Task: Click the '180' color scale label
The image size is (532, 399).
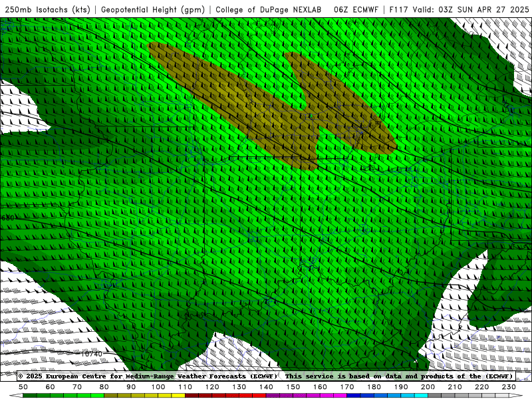Action: pos(374,387)
